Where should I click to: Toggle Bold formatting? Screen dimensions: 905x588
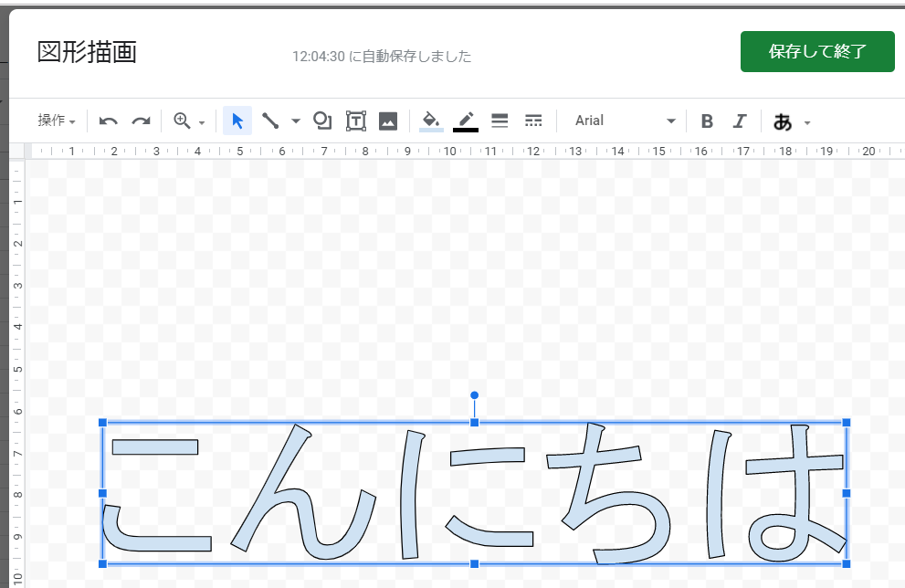[707, 121]
